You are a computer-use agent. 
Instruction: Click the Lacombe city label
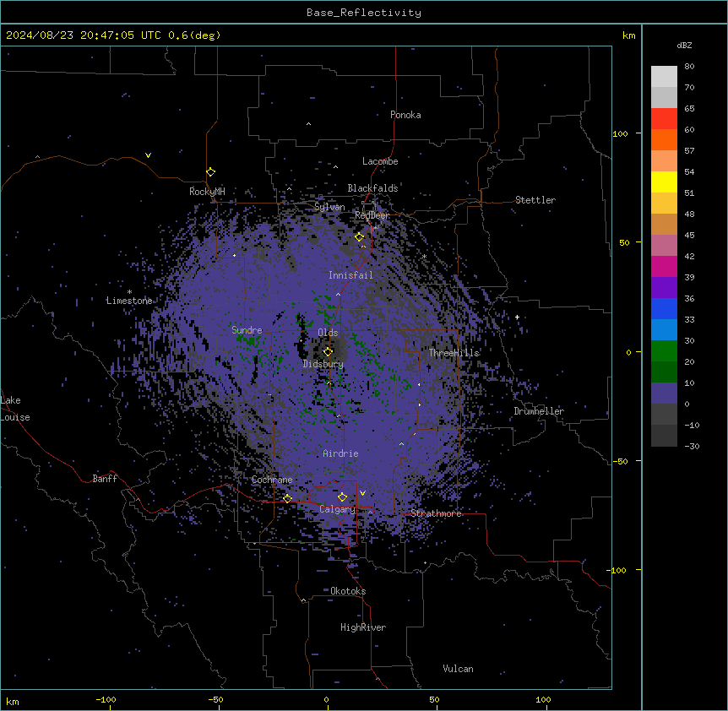pos(380,161)
